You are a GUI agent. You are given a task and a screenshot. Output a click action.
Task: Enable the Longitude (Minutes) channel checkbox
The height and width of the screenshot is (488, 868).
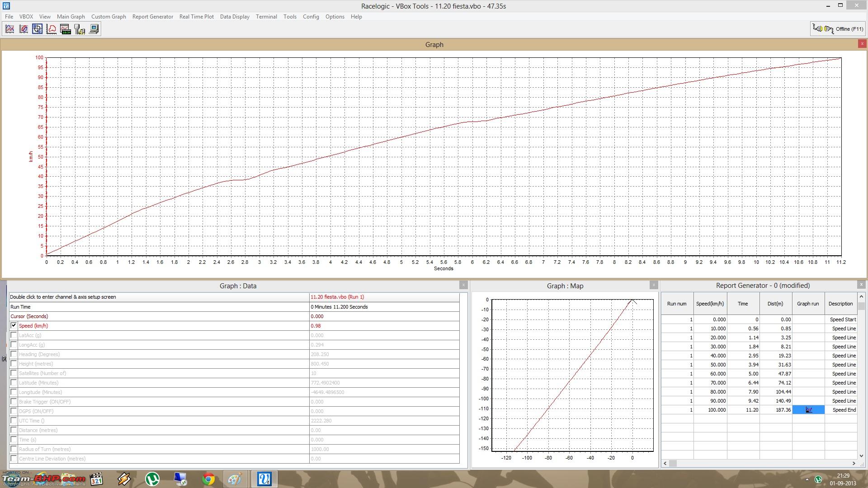14,392
